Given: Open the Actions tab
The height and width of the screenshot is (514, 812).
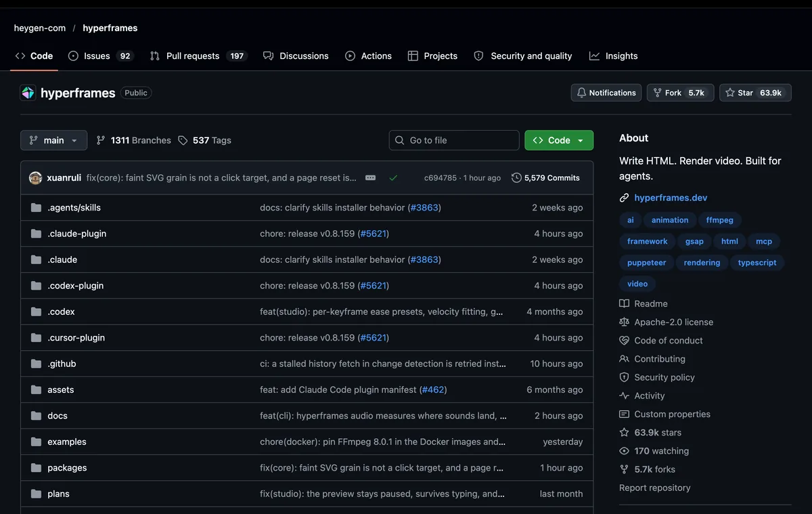Looking at the screenshot, I should click(x=368, y=56).
